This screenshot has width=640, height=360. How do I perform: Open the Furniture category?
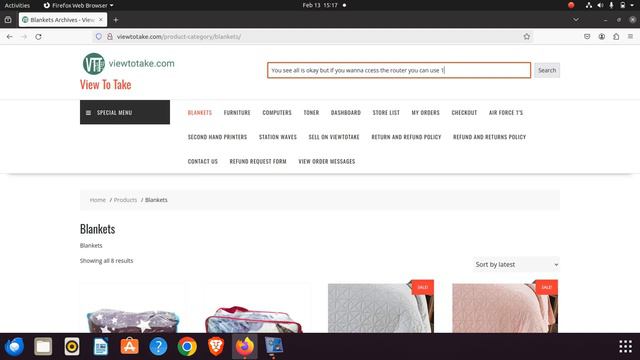[237, 113]
